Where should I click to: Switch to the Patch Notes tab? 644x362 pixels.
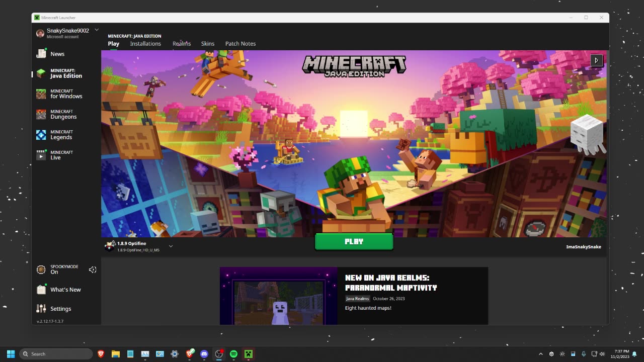pos(240,44)
